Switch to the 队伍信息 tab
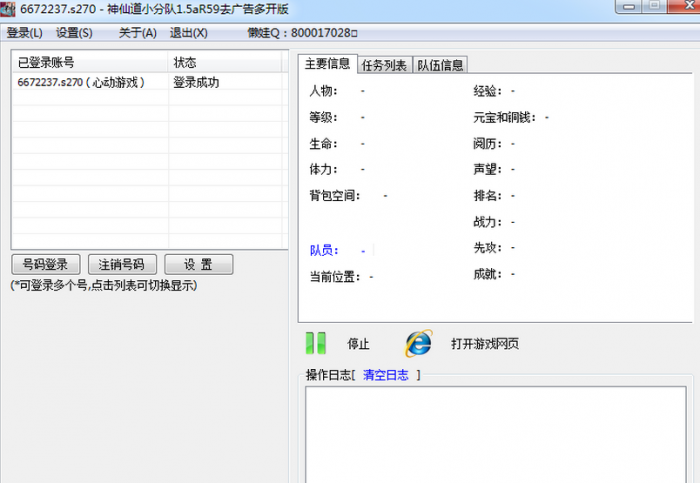The height and width of the screenshot is (483, 700). [439, 65]
